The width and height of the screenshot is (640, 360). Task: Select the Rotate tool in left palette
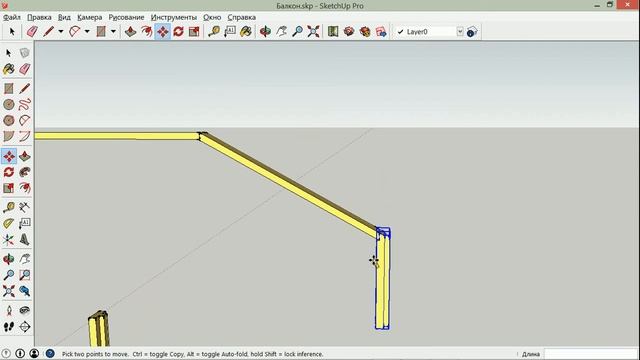click(x=9, y=172)
